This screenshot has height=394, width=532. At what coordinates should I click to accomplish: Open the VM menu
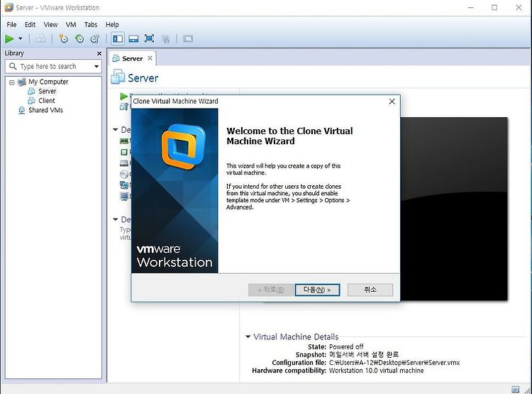[x=71, y=24]
